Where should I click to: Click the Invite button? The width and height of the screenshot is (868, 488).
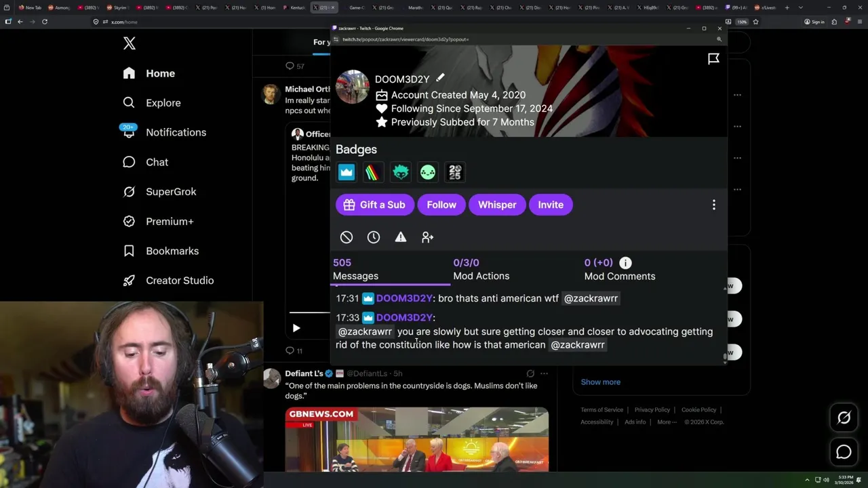tap(551, 205)
